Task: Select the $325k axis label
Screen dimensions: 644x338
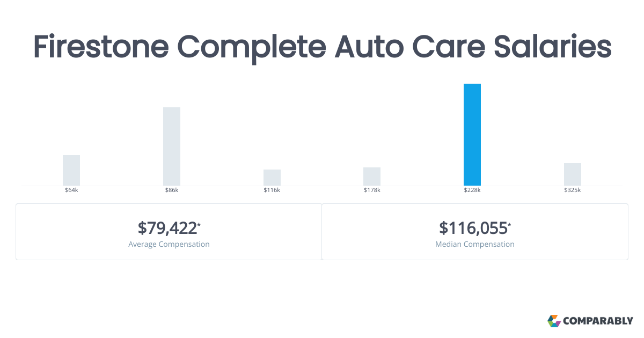Action: click(573, 190)
